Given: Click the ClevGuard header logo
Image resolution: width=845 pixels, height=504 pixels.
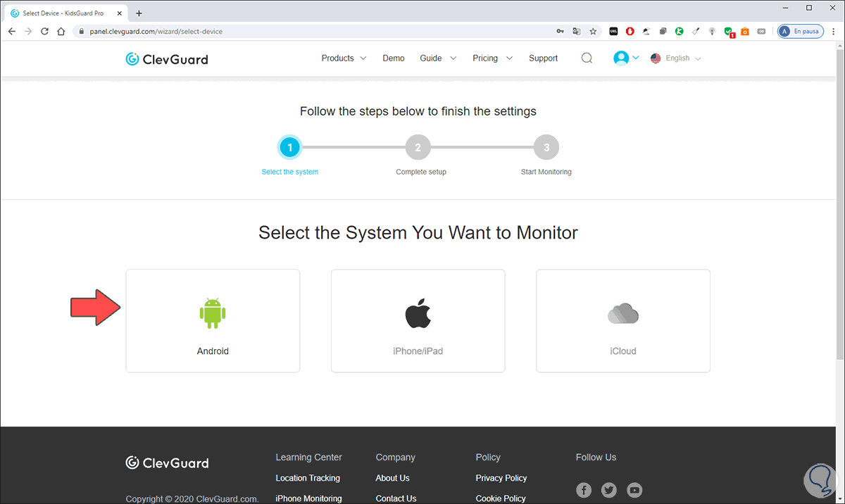Looking at the screenshot, I should point(167,59).
